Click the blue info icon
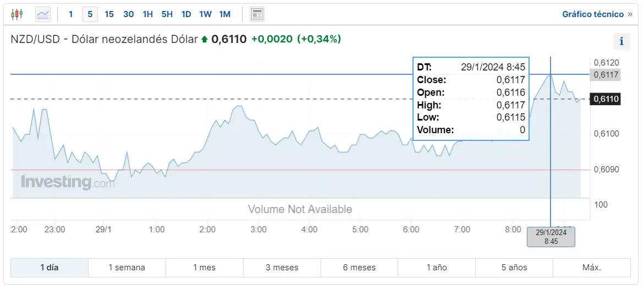Viewport: 644px width, 289px height. 621,41
